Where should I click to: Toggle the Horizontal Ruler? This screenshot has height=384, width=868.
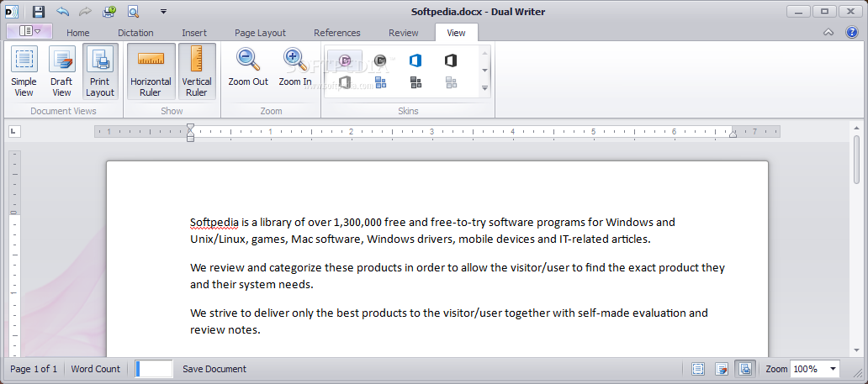(x=151, y=71)
